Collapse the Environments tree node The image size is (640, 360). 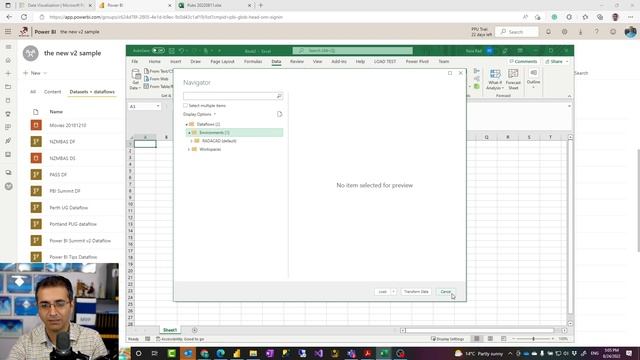189,133
